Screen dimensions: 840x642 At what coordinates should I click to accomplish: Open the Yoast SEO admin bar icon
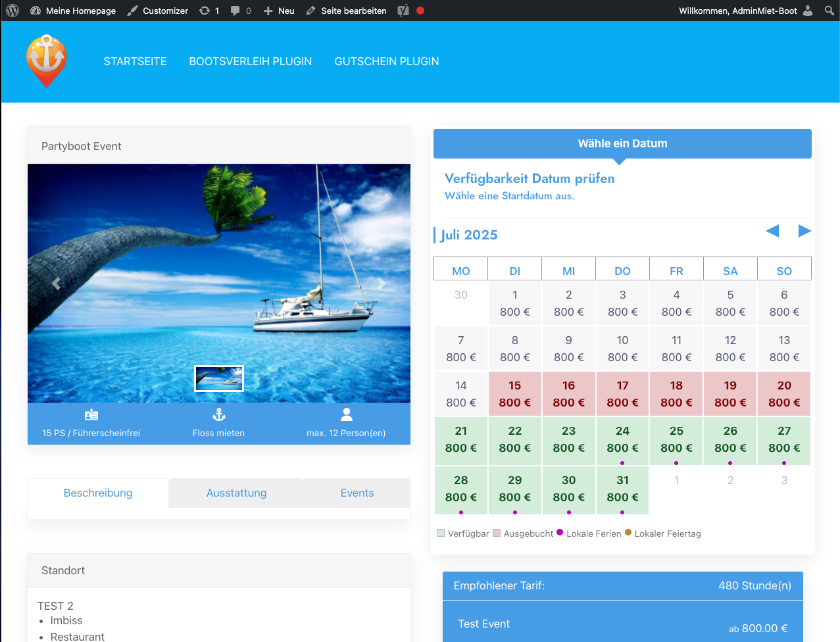[x=403, y=11]
